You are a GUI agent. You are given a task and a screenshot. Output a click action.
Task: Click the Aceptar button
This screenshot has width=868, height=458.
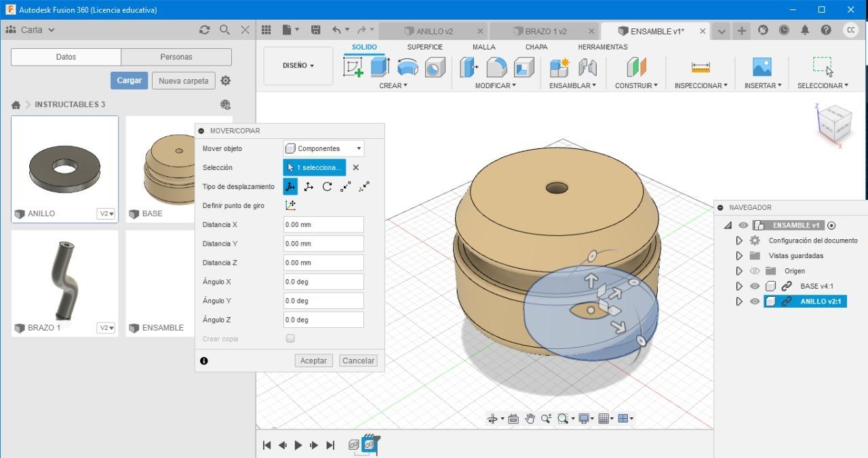[x=313, y=360]
